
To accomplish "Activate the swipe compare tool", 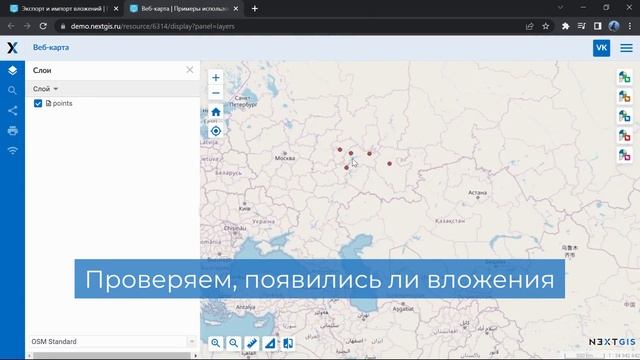I will [x=288, y=343].
